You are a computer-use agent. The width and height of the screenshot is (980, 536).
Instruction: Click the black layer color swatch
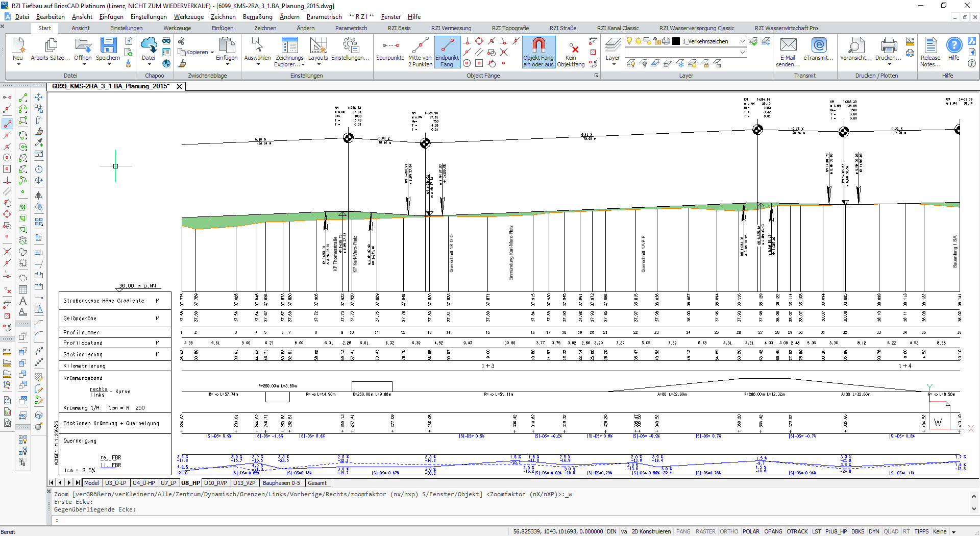point(676,41)
